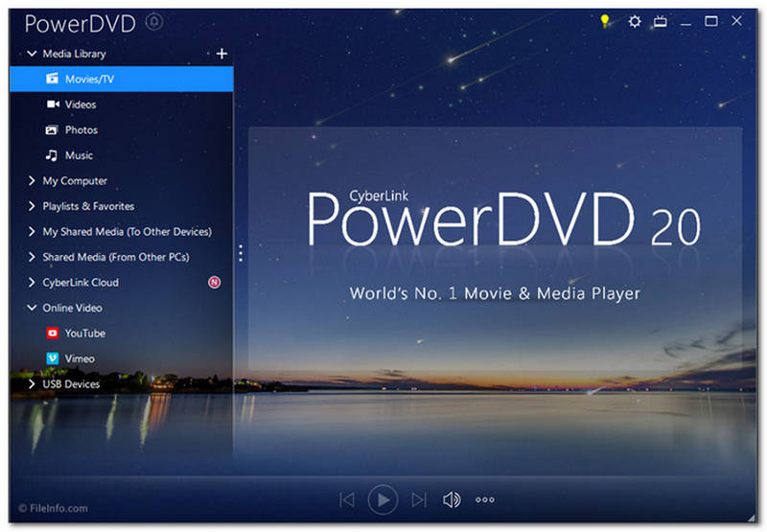Image resolution: width=767 pixels, height=532 pixels.
Task: Click the Movies/TV icon in sidebar
Action: 53,79
